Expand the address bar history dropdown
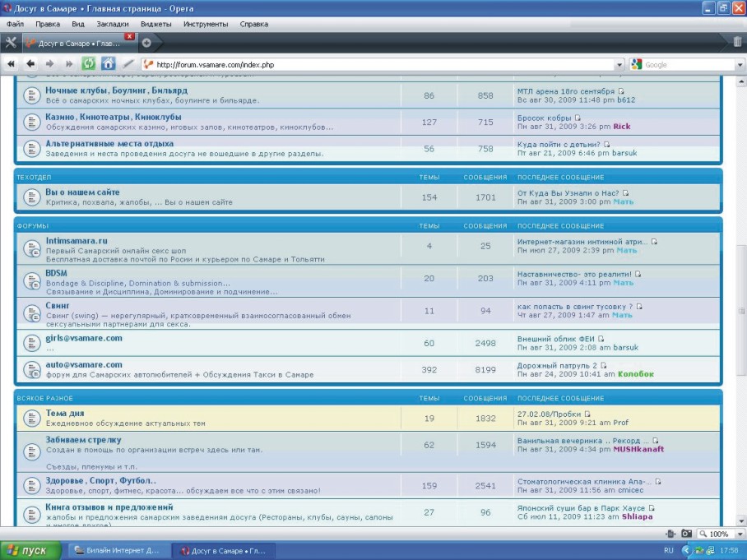 tap(619, 64)
